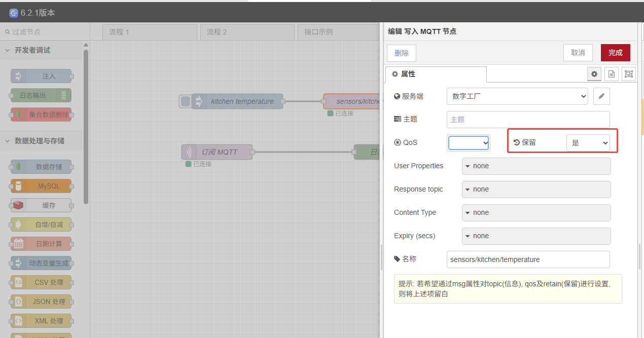Select the 缓存 cache node

click(41, 205)
